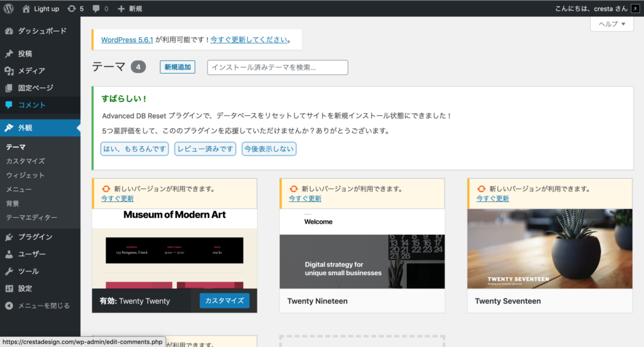The image size is (644, 347).
Task: Click the WordPress logo icon
Action: click(x=9, y=9)
